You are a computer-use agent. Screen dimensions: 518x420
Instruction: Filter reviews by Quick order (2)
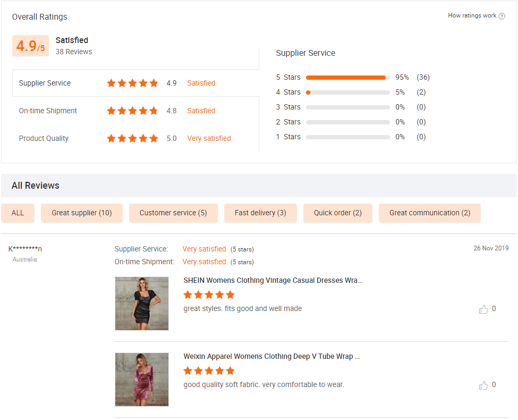337,213
